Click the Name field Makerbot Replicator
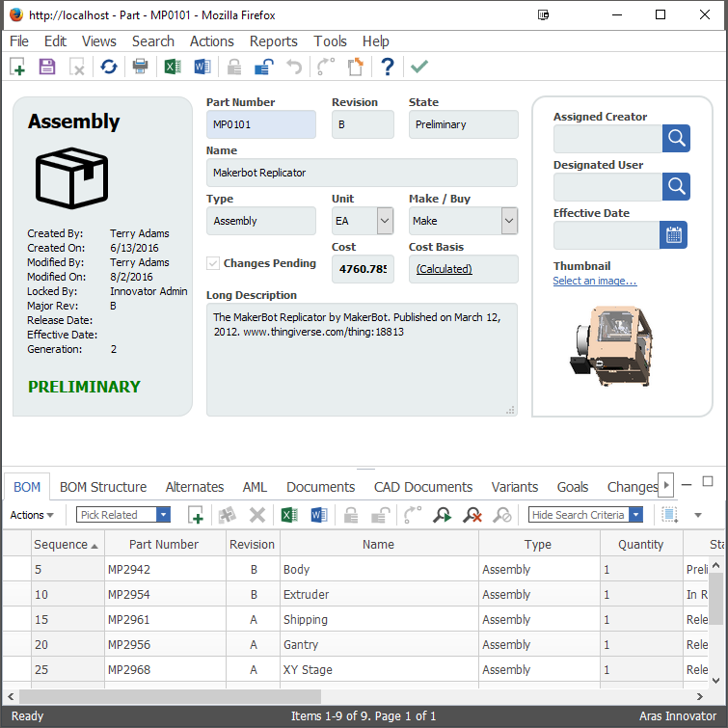The height and width of the screenshot is (728, 728). [x=362, y=173]
